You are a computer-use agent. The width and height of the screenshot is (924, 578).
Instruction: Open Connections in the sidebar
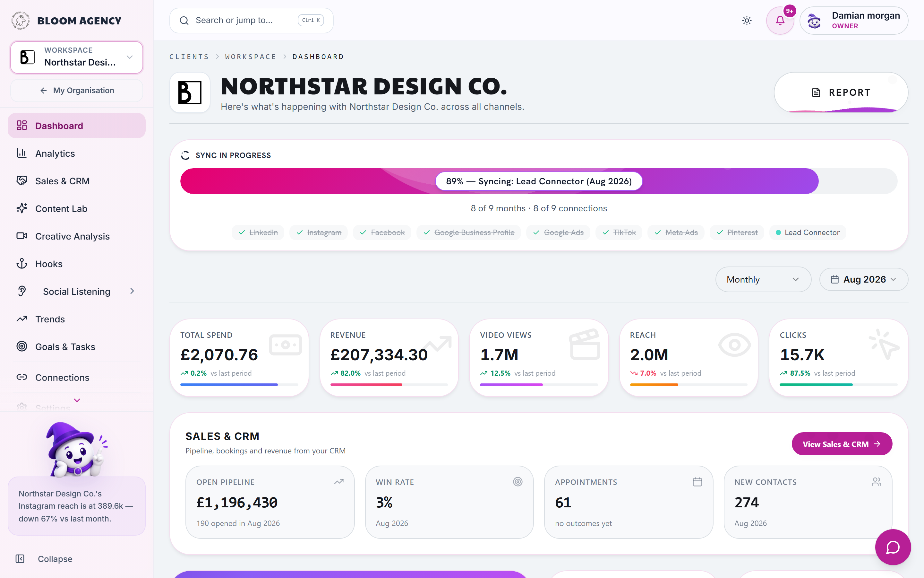click(x=77, y=378)
